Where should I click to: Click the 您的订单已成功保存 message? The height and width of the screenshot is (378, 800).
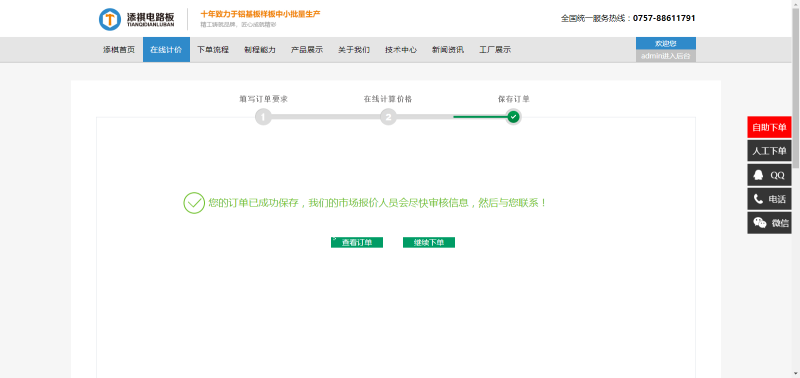[378, 203]
